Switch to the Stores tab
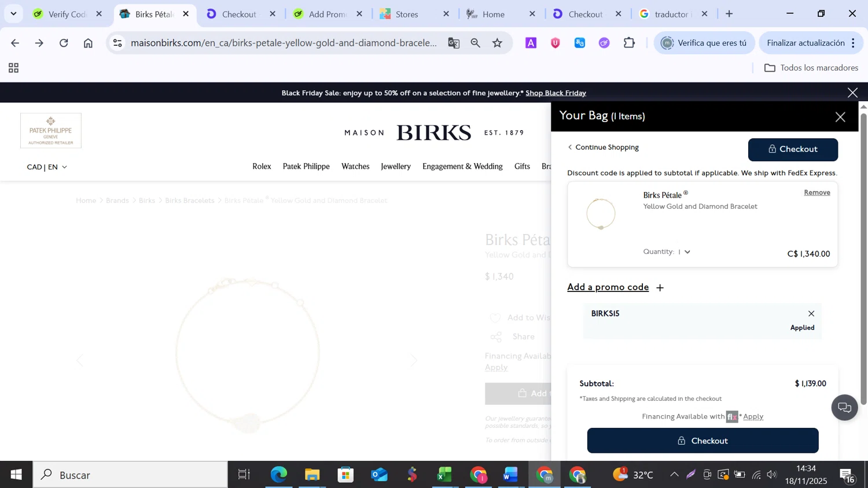This screenshot has width=868, height=488. point(415,14)
